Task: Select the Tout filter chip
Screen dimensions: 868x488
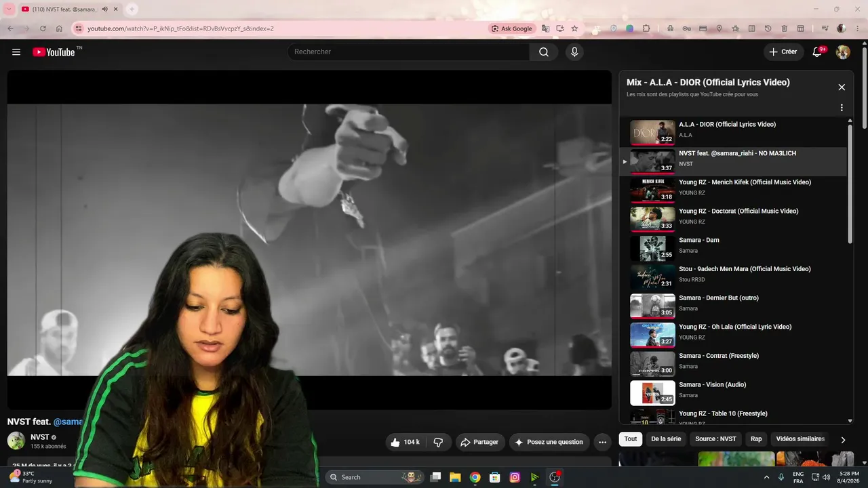Action: (631, 439)
